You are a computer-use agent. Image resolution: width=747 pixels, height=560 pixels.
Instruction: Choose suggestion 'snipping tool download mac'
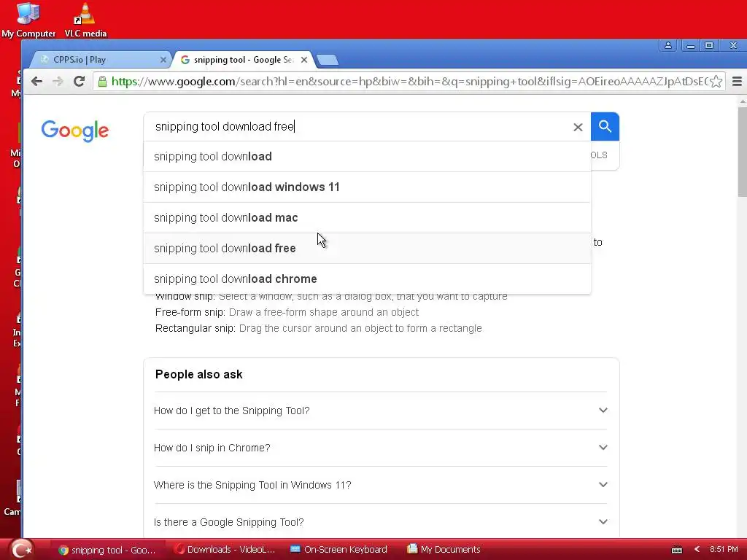click(x=367, y=217)
